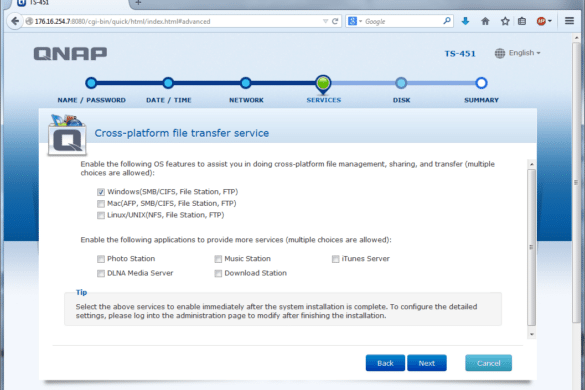Open the URL history dropdown arrow
The image size is (585, 390).
pos(325,21)
